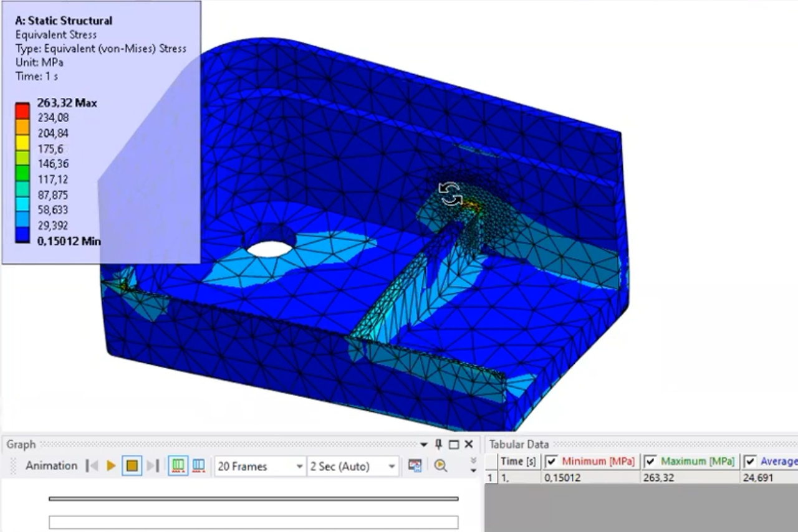Step to next animation frame
Image resolution: width=798 pixels, height=532 pixels.
coord(153,466)
